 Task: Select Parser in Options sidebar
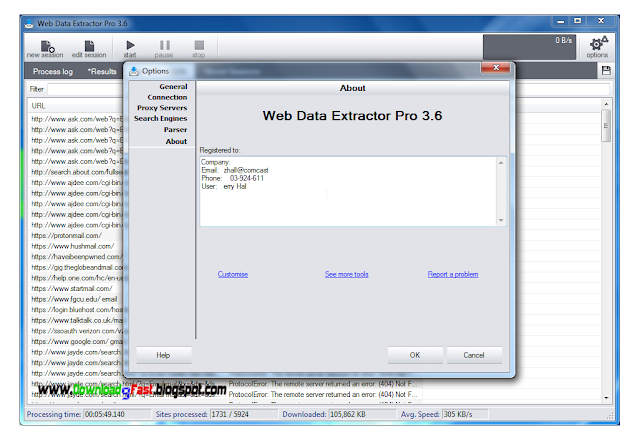pos(176,129)
